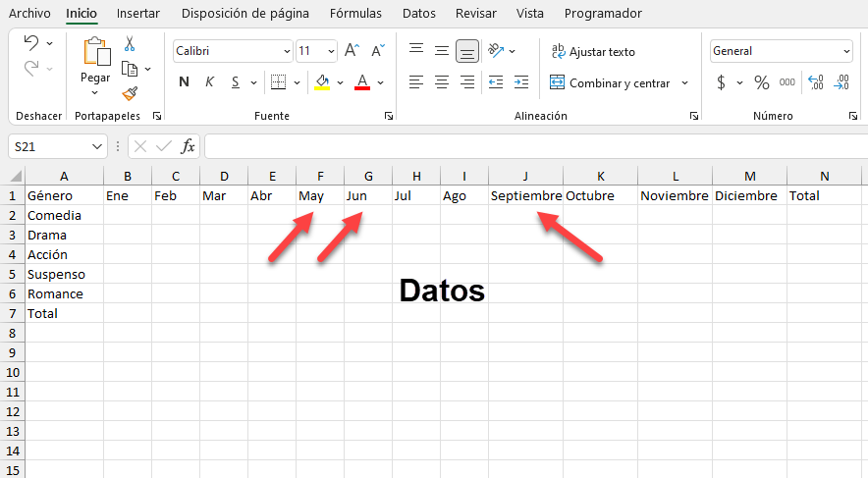Viewport: 868px width, 478px height.
Task: Click Combinar y centrar button
Action: [610, 83]
